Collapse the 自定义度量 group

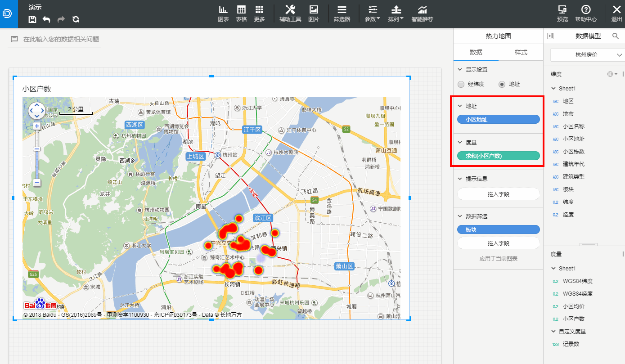[554, 332]
